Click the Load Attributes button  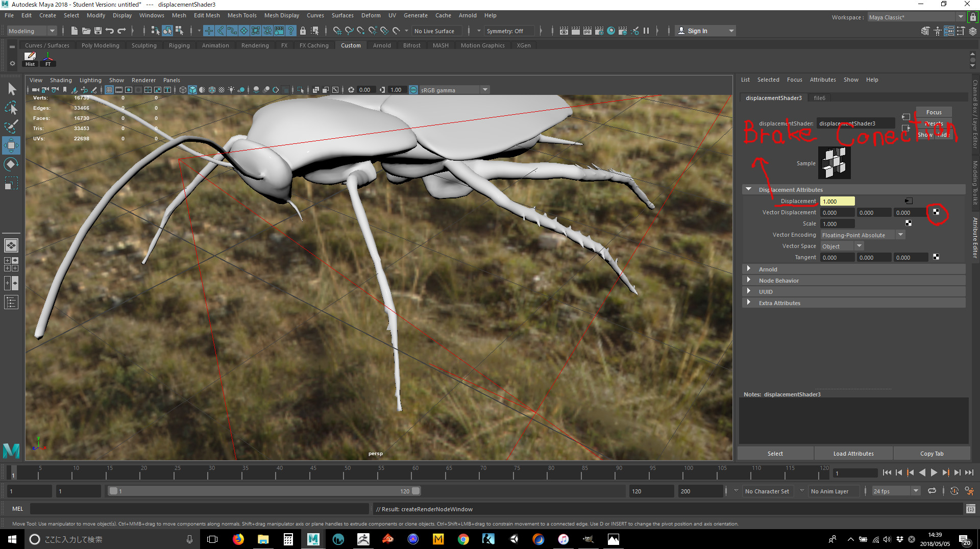click(853, 454)
